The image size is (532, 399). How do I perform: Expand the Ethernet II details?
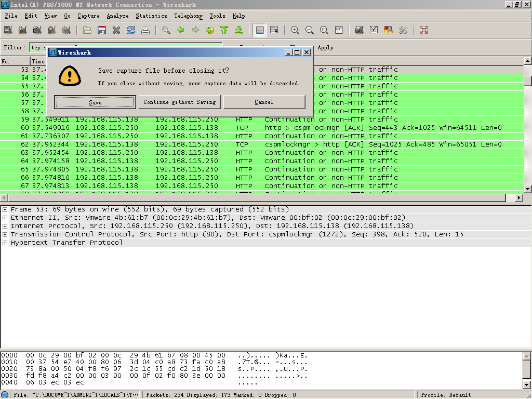coord(5,218)
